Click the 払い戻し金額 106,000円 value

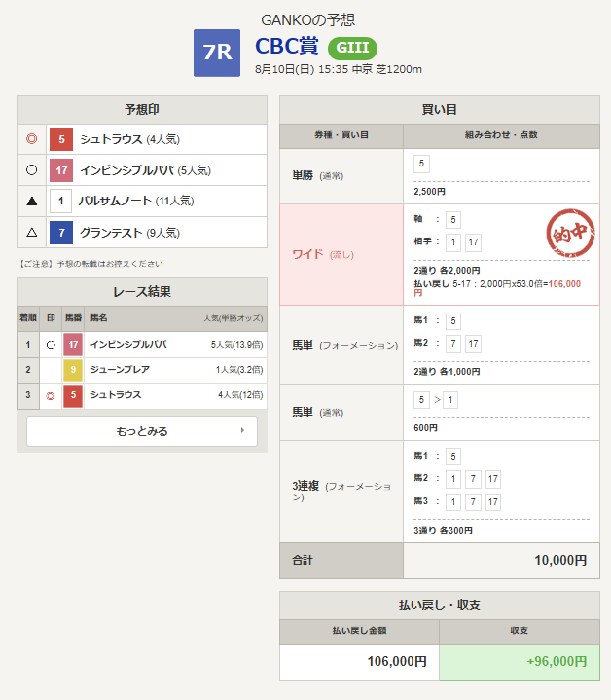(x=397, y=662)
